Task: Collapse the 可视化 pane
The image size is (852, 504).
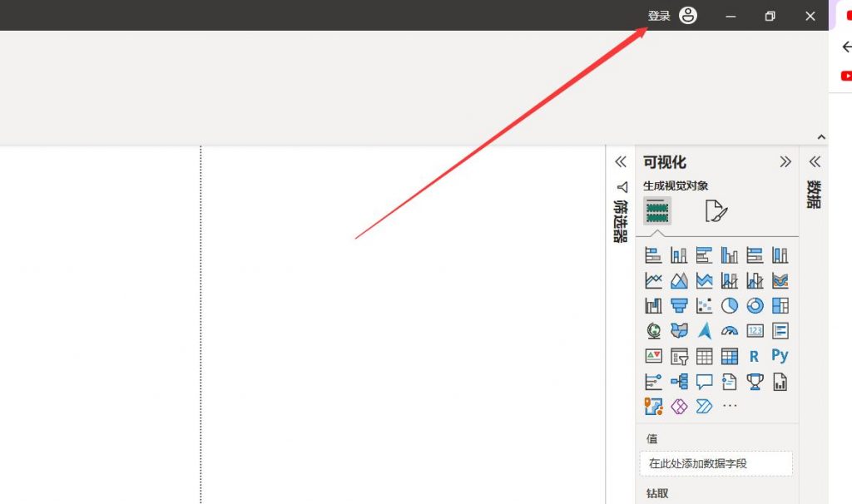Action: (785, 161)
